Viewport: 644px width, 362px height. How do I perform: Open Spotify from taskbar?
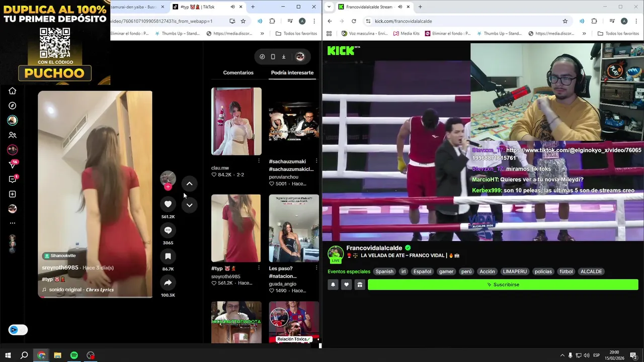coord(74,355)
